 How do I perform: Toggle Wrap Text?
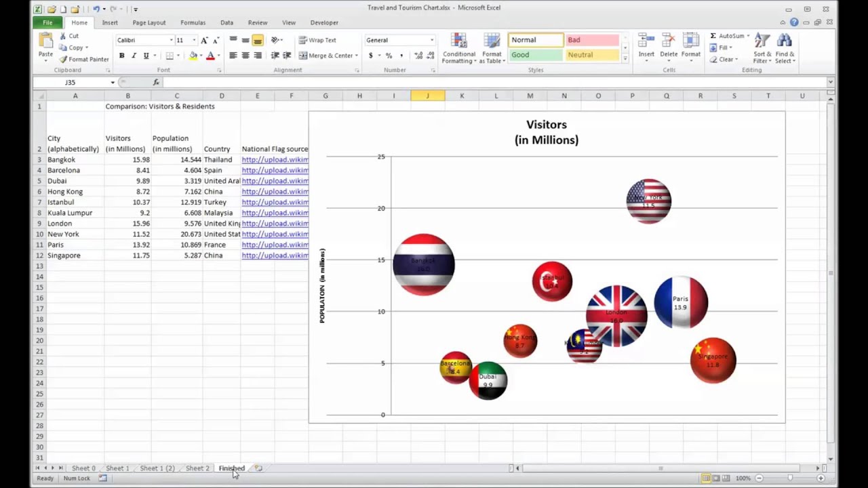pyautogui.click(x=317, y=40)
